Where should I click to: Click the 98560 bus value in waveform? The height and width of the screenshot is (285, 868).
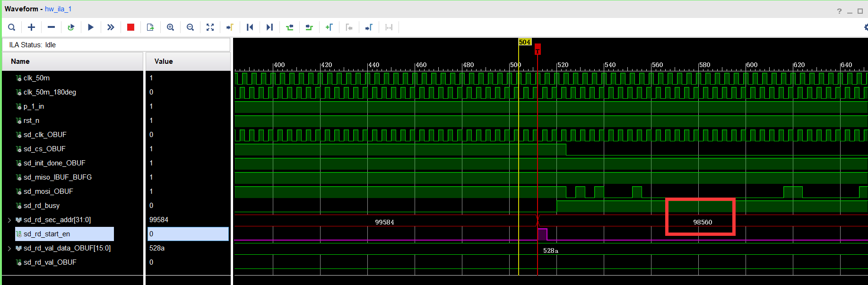point(703,222)
